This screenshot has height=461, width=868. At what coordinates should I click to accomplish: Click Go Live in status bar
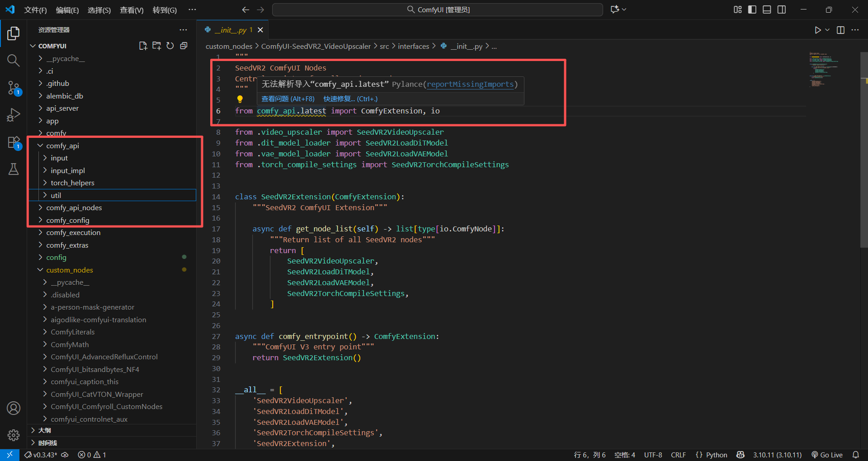click(x=827, y=455)
